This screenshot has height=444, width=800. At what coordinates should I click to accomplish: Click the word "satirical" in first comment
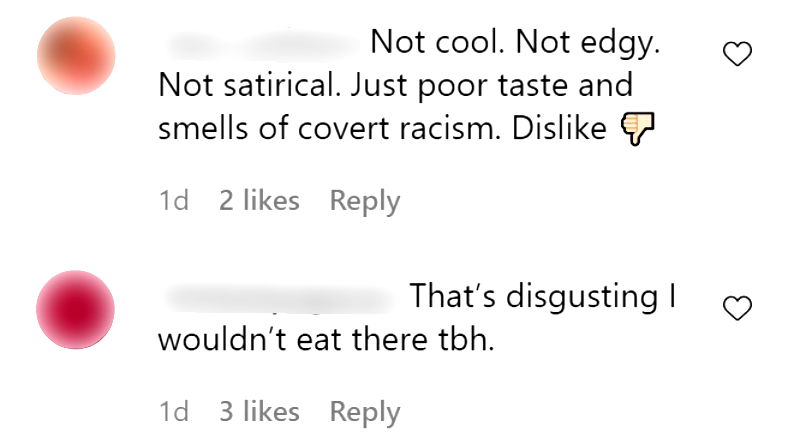pyautogui.click(x=282, y=85)
